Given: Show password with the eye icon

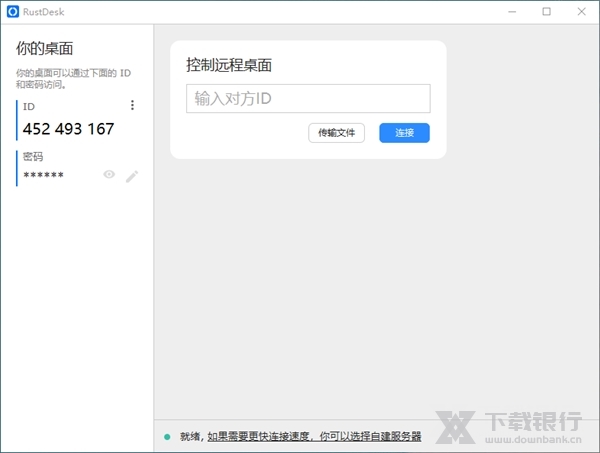Looking at the screenshot, I should point(109,174).
